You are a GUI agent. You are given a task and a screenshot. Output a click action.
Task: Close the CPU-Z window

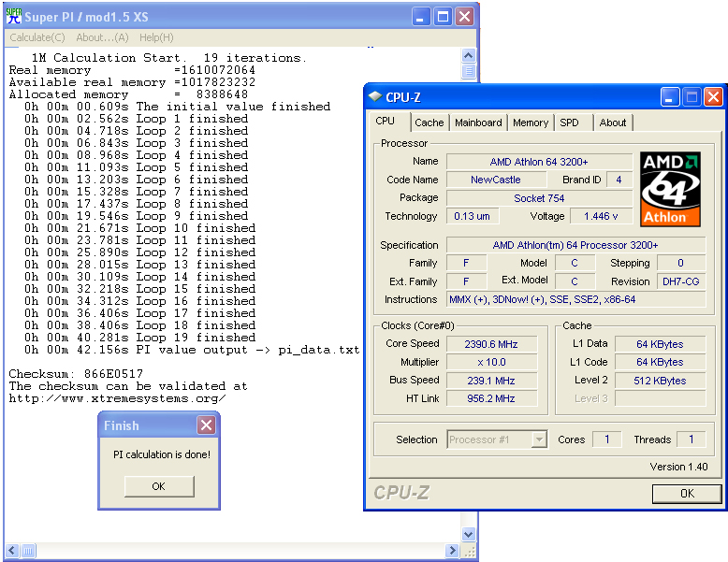pyautogui.click(x=713, y=97)
